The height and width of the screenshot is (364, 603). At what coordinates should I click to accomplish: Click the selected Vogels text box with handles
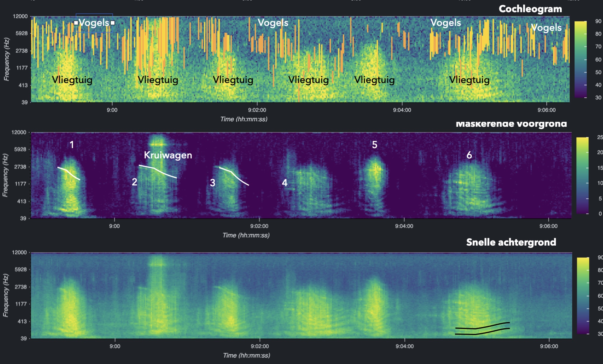[94, 23]
